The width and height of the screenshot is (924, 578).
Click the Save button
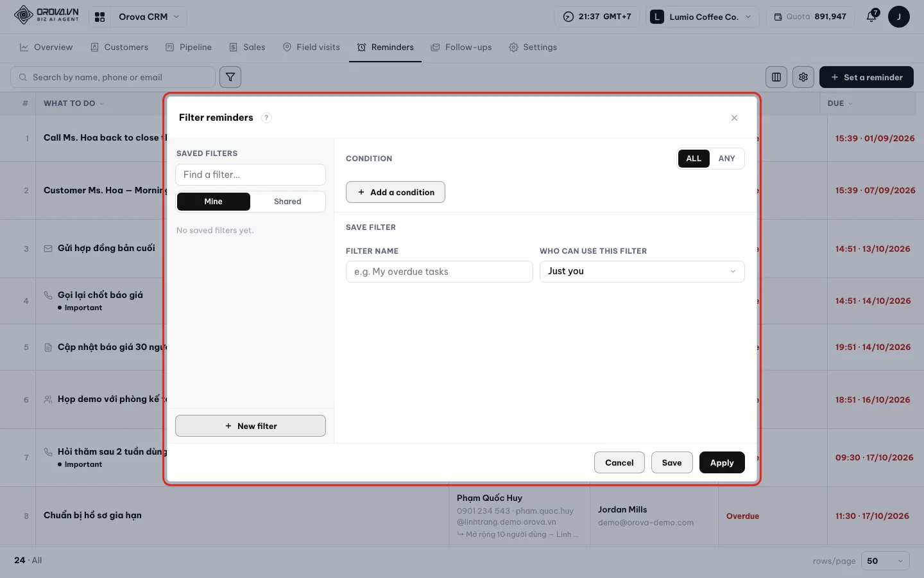672,462
